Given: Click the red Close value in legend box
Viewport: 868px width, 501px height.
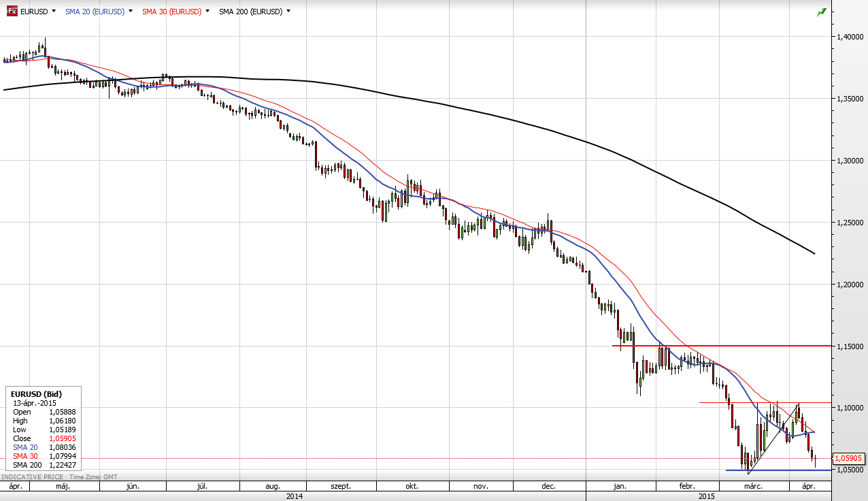Looking at the screenshot, I should coord(63,438).
